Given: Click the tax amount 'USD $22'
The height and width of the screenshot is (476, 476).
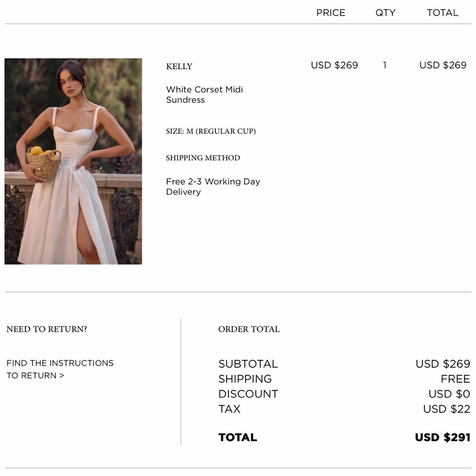Looking at the screenshot, I should (x=446, y=409).
